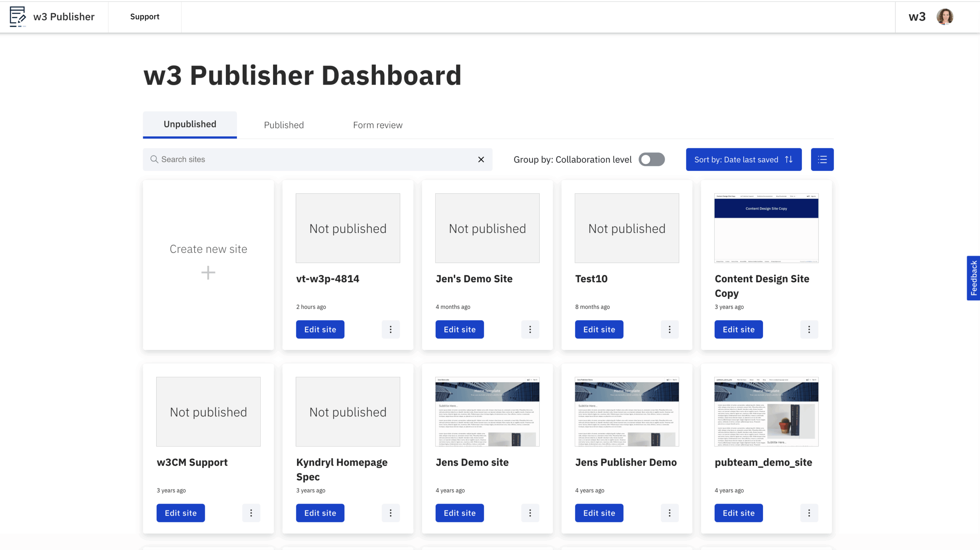The image size is (980, 550).
Task: Click '2 hours ago' timestamp
Action: coord(311,307)
